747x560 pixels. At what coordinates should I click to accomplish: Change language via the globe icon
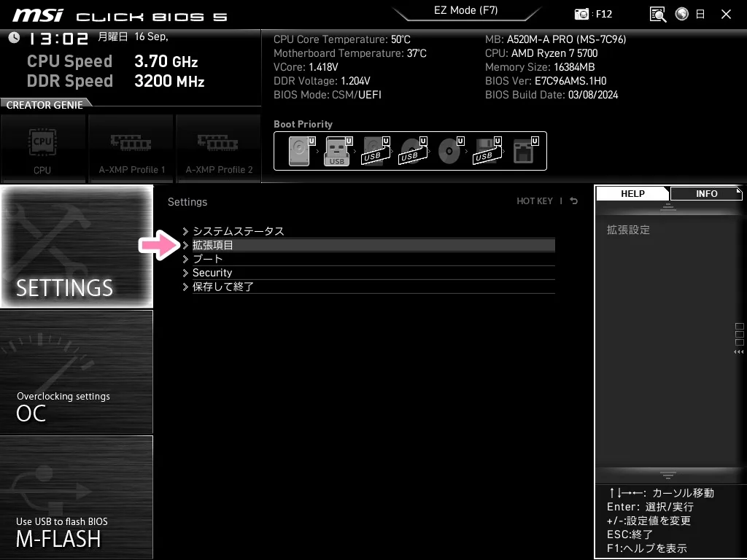[680, 14]
